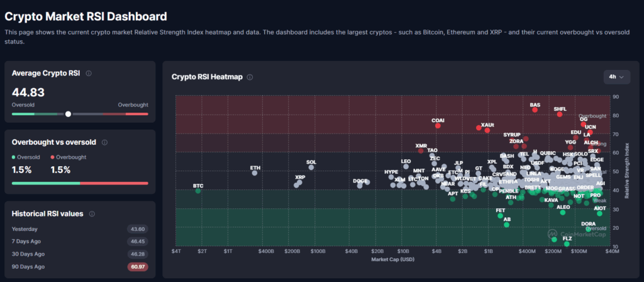Click the ATH green data point

click(x=511, y=202)
